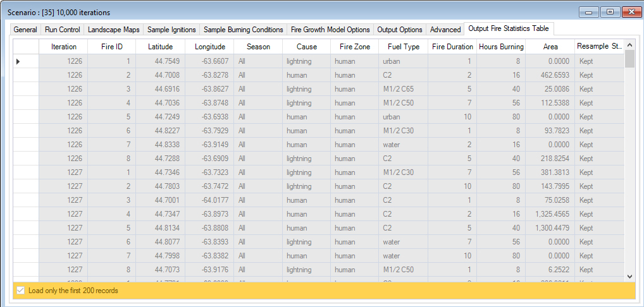Viewport: 644px width, 307px height.
Task: Switch to Output Options tab
Action: (x=400, y=30)
